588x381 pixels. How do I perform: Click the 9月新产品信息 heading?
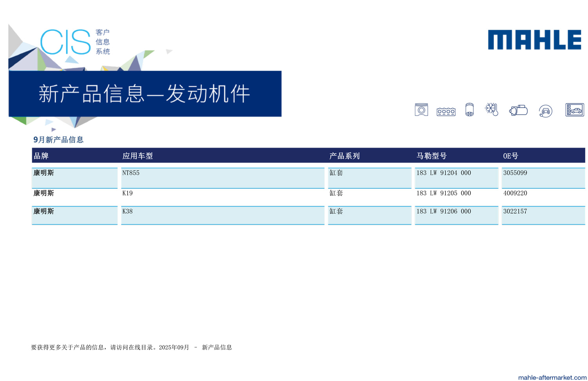point(58,140)
